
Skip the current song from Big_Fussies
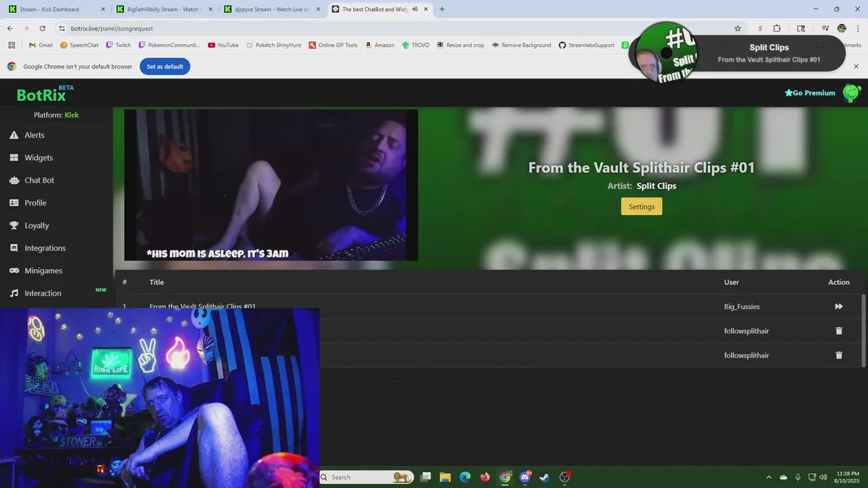[839, 306]
